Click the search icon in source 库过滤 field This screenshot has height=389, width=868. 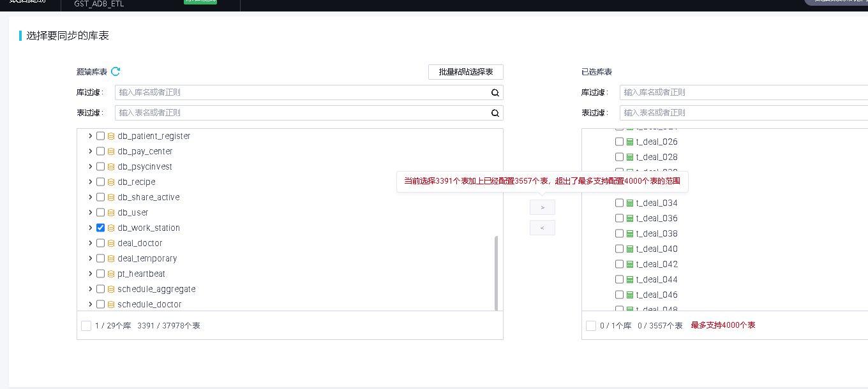(x=495, y=92)
